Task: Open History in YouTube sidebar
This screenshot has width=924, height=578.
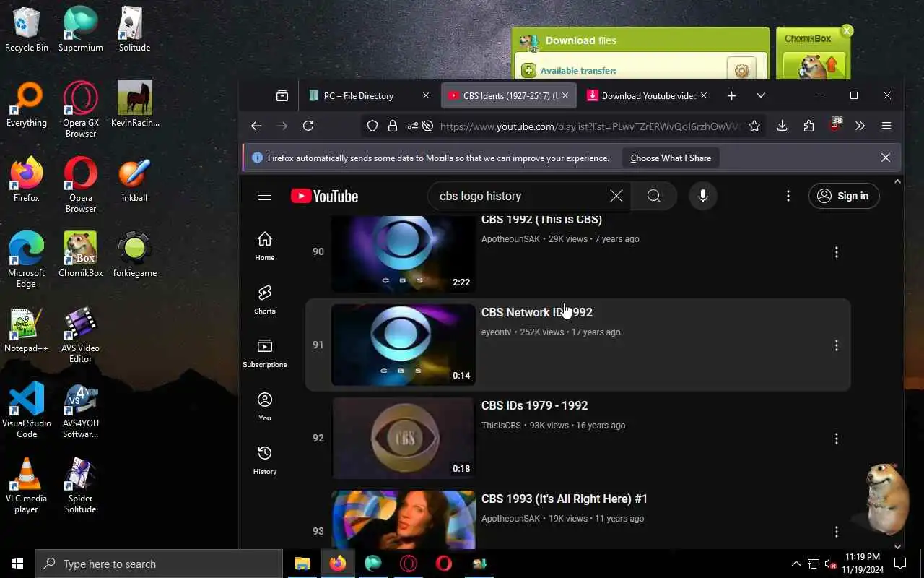Action: point(265,460)
